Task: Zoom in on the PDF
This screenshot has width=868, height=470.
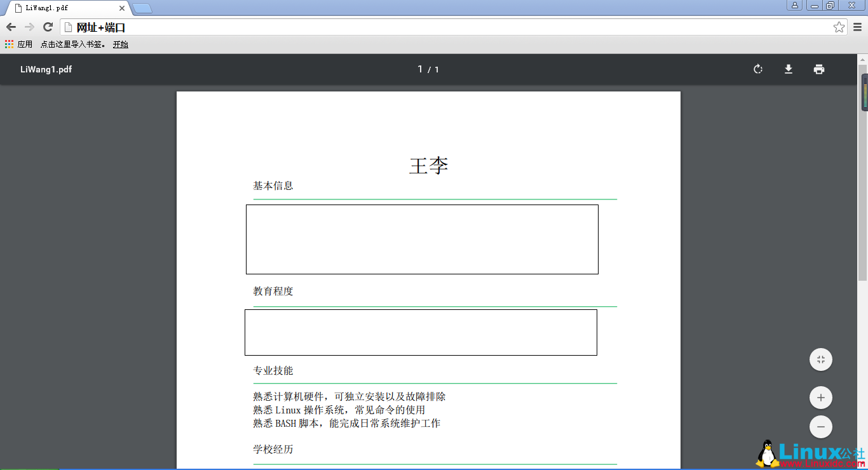Action: click(820, 398)
